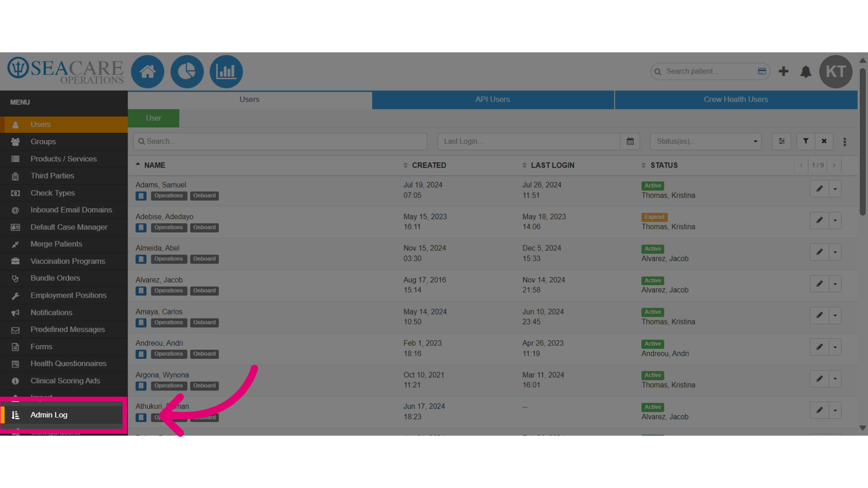Edit user Argona, Wynona with pencil icon

click(819, 379)
